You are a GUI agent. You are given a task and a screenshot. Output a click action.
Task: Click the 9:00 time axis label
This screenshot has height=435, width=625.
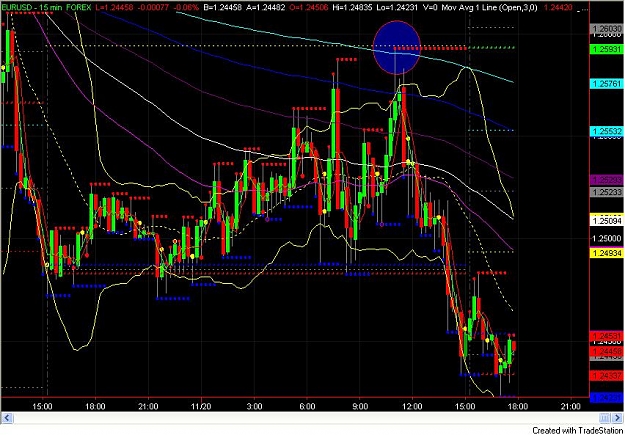pyautogui.click(x=360, y=406)
